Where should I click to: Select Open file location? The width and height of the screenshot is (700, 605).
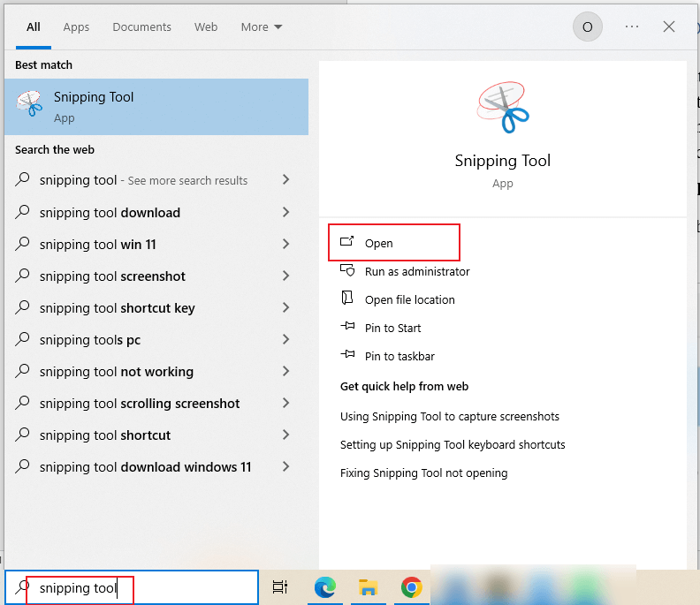click(410, 299)
